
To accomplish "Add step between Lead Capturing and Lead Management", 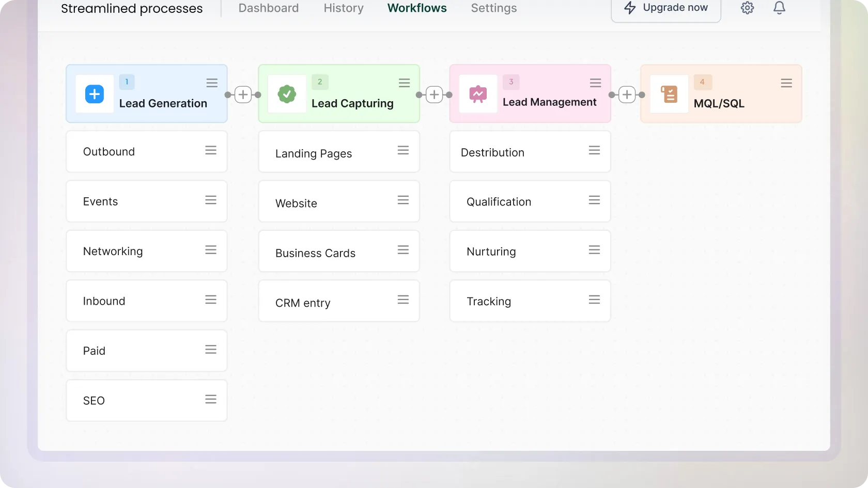I will (x=435, y=95).
